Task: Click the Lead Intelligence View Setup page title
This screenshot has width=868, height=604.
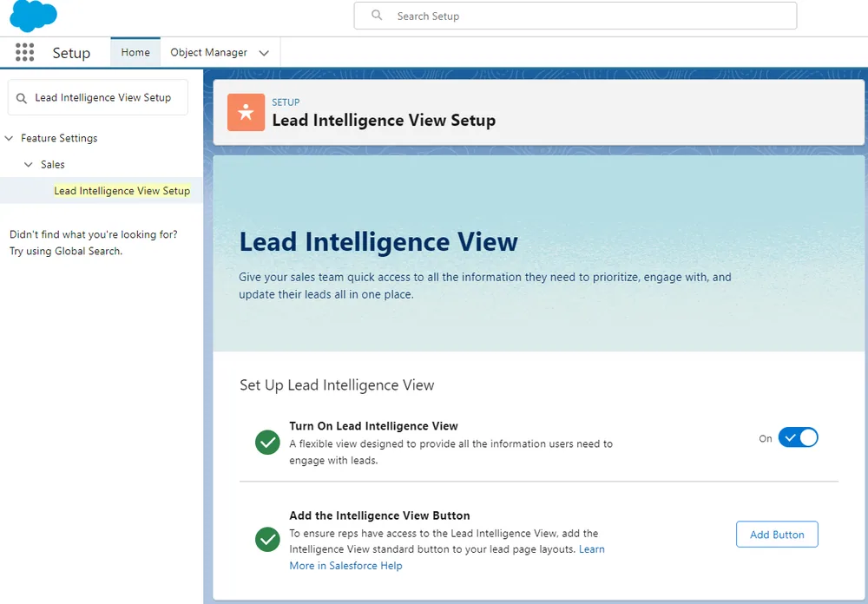Action: (x=384, y=120)
